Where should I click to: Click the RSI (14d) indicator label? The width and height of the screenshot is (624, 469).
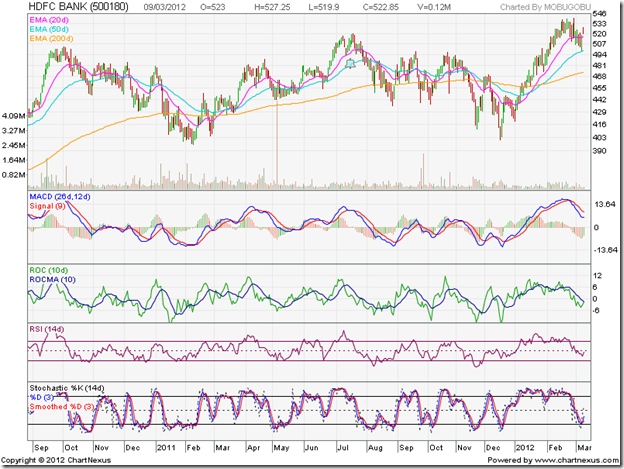tap(47, 329)
